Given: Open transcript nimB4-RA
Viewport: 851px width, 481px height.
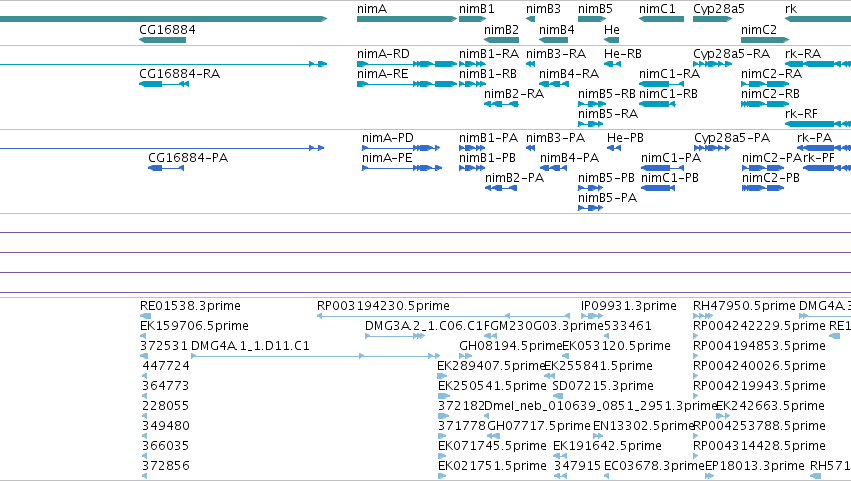Looking at the screenshot, I should pos(569,74).
